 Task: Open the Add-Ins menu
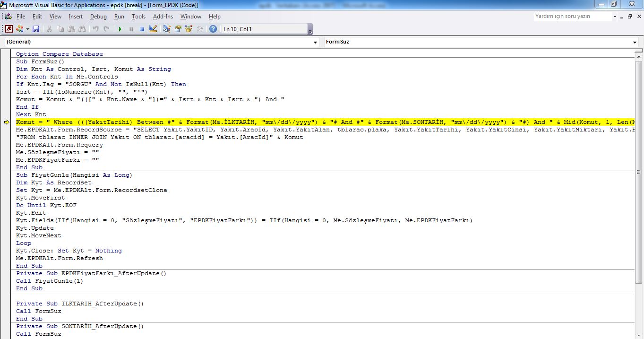point(163,17)
